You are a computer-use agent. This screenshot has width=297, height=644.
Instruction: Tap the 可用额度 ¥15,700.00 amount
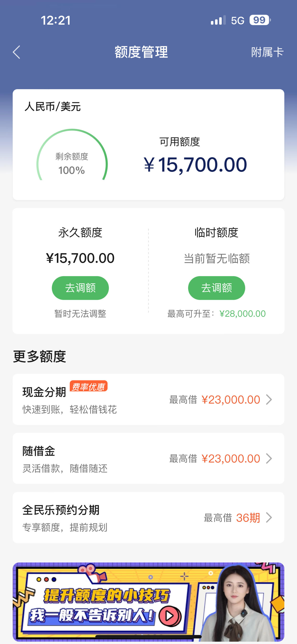[x=195, y=165]
